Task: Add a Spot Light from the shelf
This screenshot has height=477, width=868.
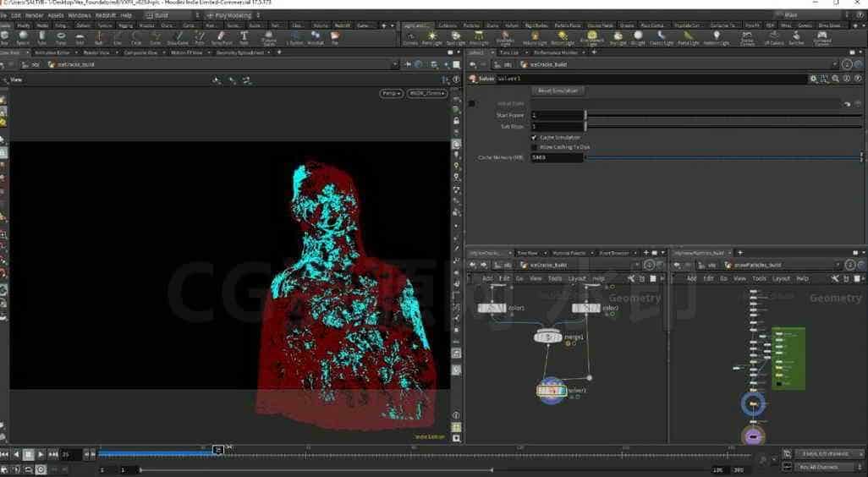Action: (456, 37)
